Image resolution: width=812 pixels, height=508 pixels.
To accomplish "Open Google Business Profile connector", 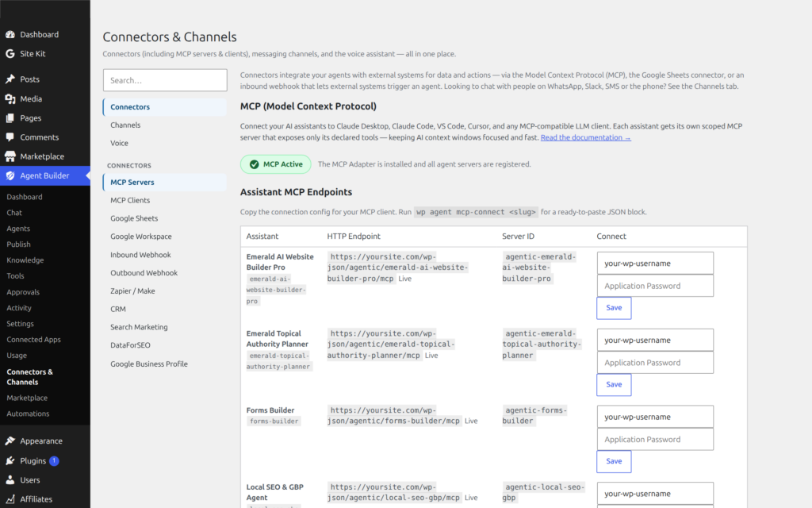I will (x=165, y=364).
